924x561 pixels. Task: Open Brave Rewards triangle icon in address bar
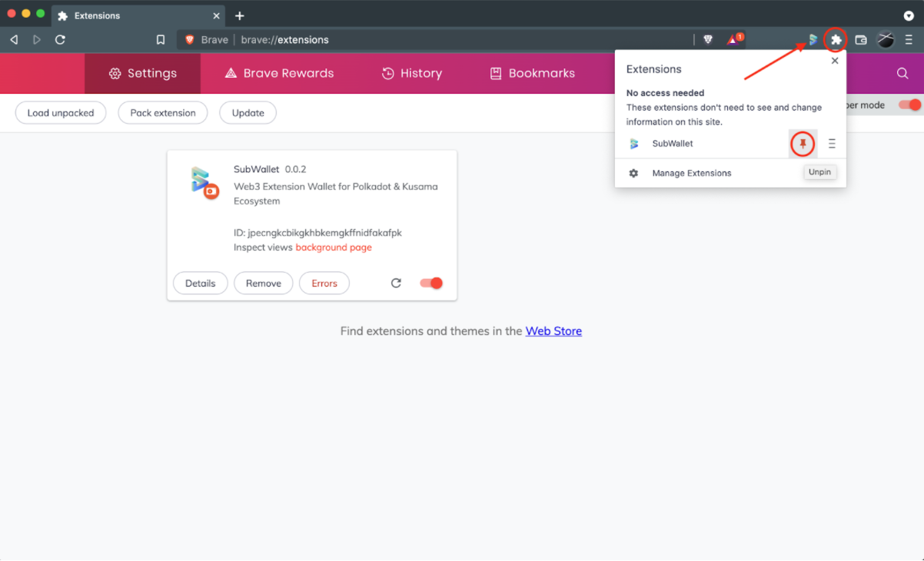click(x=733, y=39)
